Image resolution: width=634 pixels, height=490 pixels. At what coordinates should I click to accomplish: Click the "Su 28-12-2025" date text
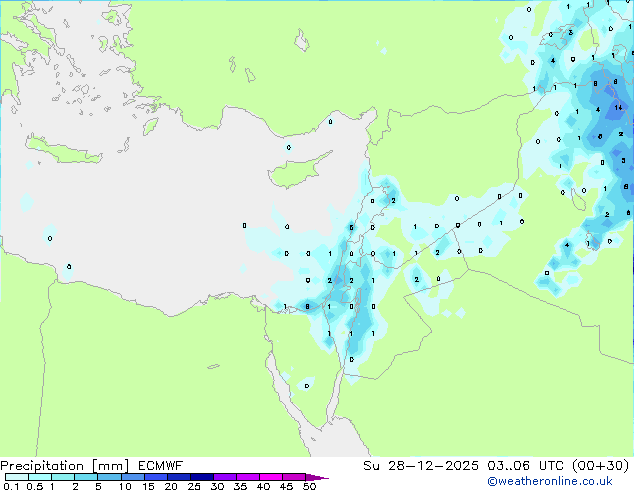pos(421,466)
